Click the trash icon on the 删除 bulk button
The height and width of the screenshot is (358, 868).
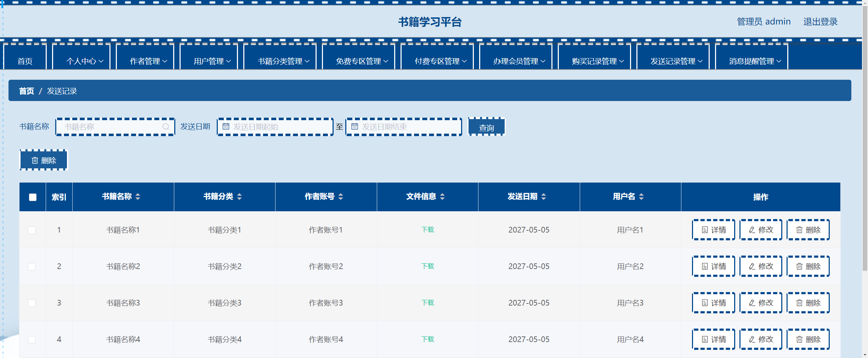(35, 160)
